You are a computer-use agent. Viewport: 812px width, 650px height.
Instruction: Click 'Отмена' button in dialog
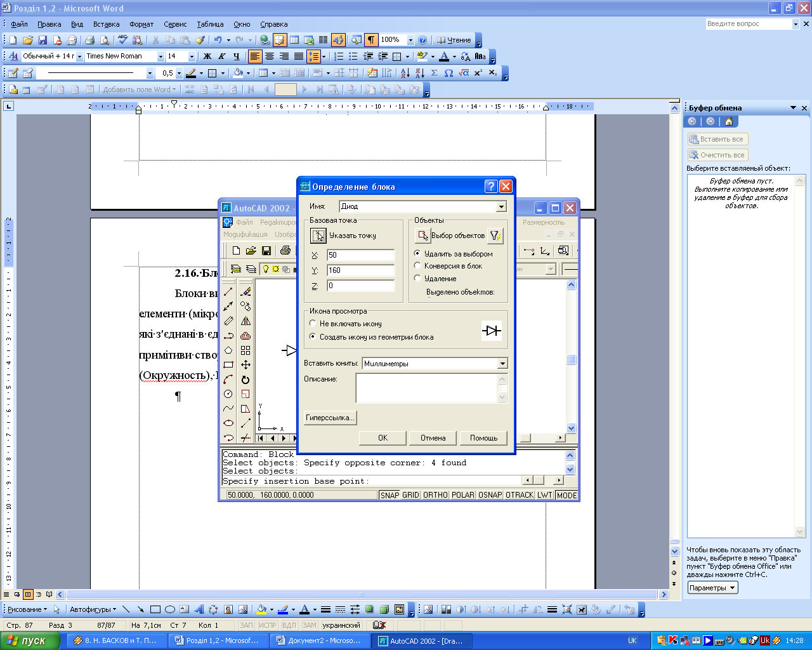click(433, 438)
